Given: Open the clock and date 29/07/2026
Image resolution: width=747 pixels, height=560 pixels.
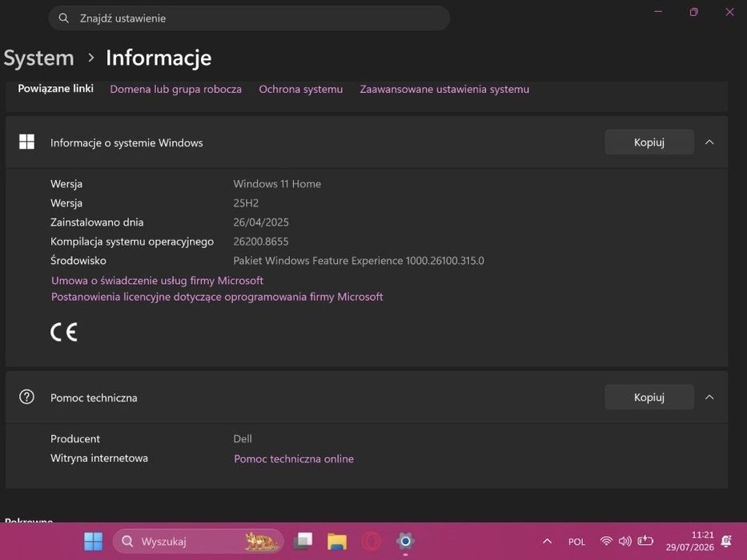Looking at the screenshot, I should pos(690,541).
